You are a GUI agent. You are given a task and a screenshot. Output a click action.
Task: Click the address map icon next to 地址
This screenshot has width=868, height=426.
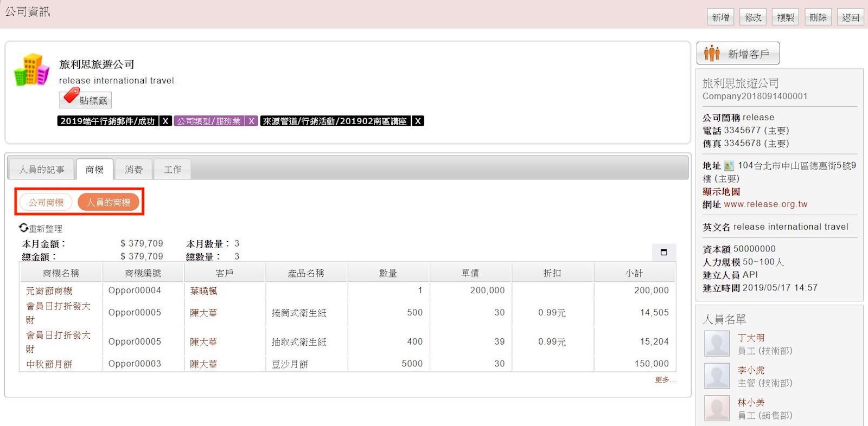click(x=729, y=166)
